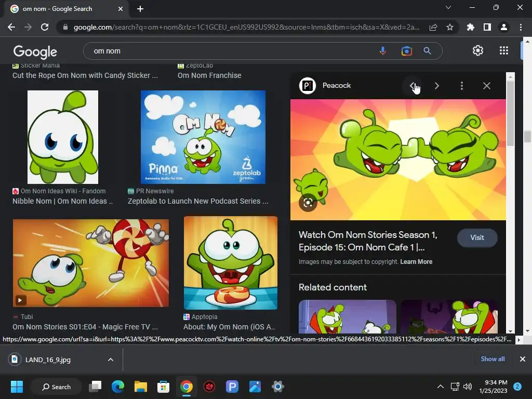Open the notification badge showing 2

(x=517, y=387)
